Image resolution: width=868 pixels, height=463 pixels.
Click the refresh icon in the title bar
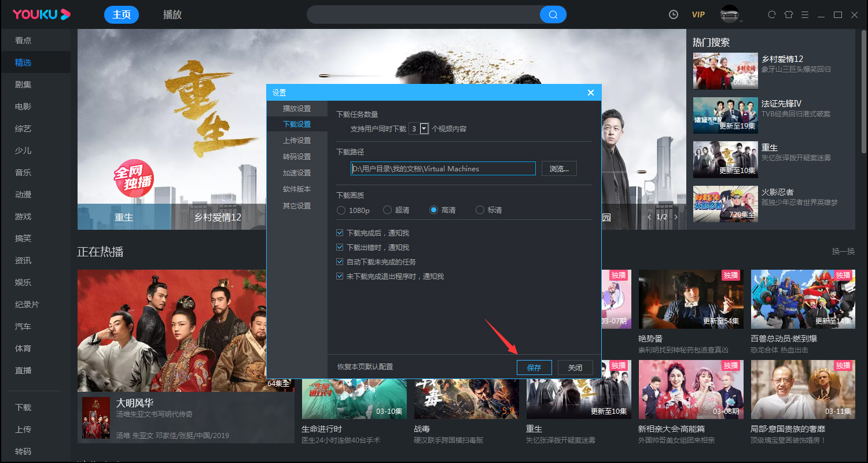(x=771, y=14)
